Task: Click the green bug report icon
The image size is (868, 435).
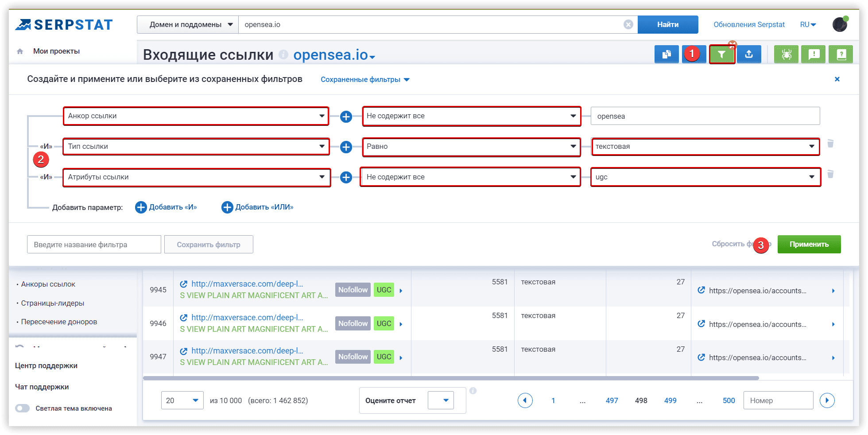Action: point(786,54)
